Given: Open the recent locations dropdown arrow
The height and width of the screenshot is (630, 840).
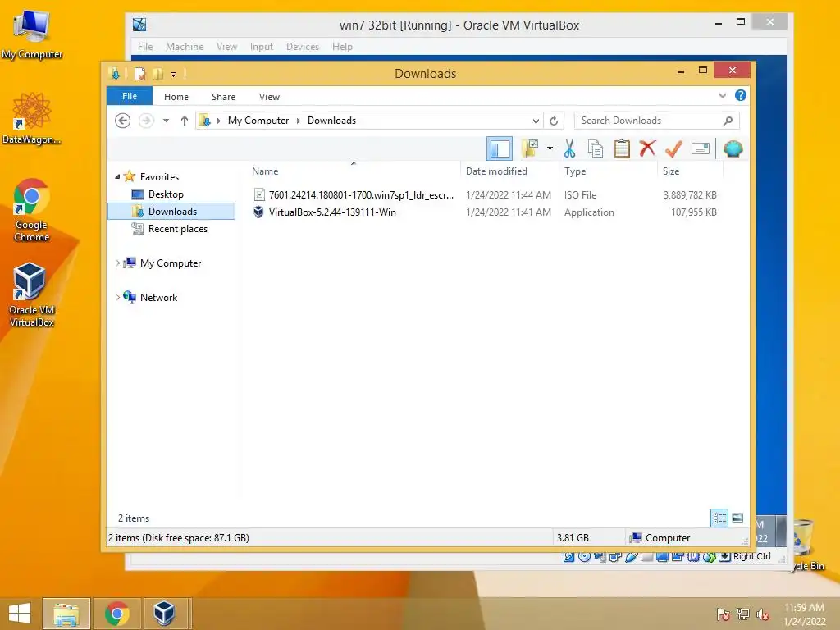Looking at the screenshot, I should click(x=166, y=121).
